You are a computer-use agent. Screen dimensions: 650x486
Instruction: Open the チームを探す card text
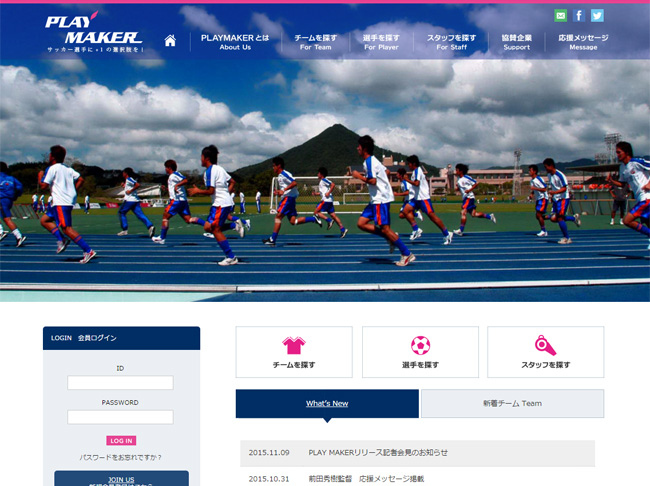click(294, 365)
